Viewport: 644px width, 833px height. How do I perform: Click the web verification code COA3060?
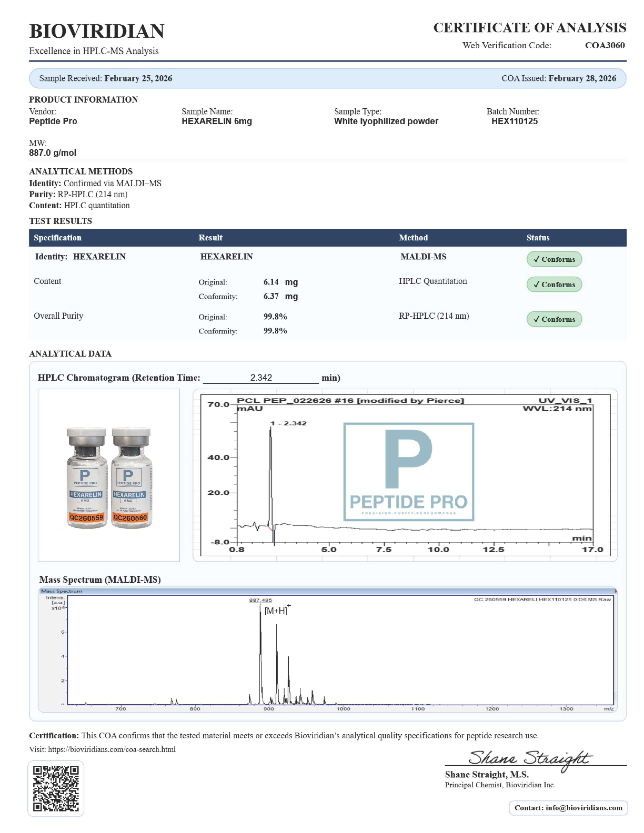tap(605, 45)
